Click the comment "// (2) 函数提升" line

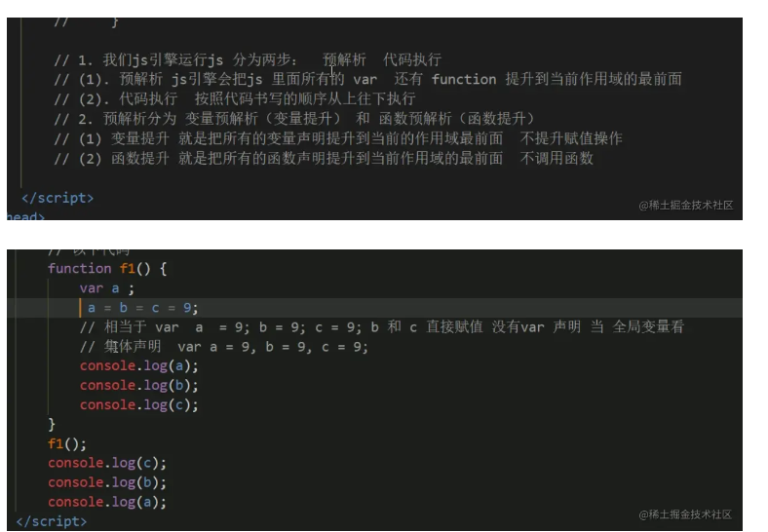pyautogui.click(x=324, y=158)
